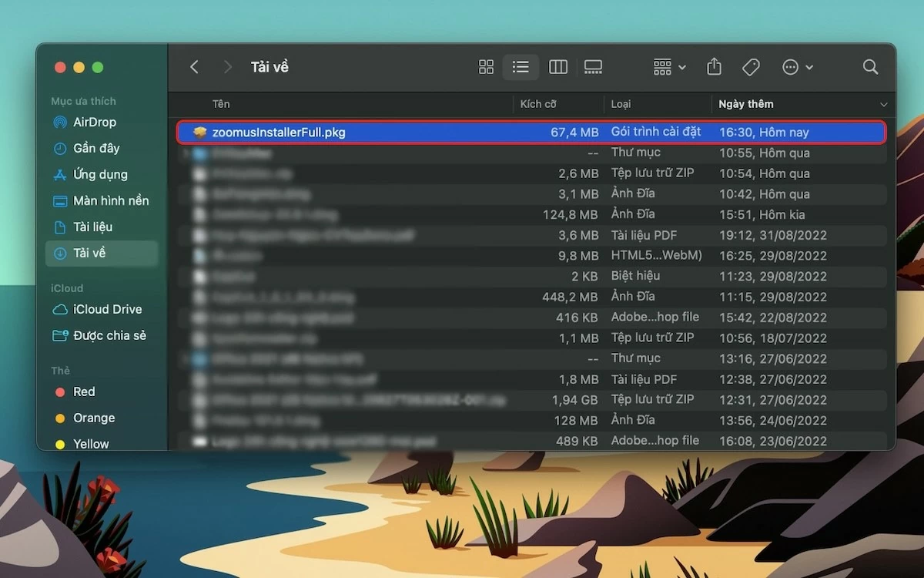Select the zoomusInstallerFull.pkg file

pyautogui.click(x=279, y=133)
